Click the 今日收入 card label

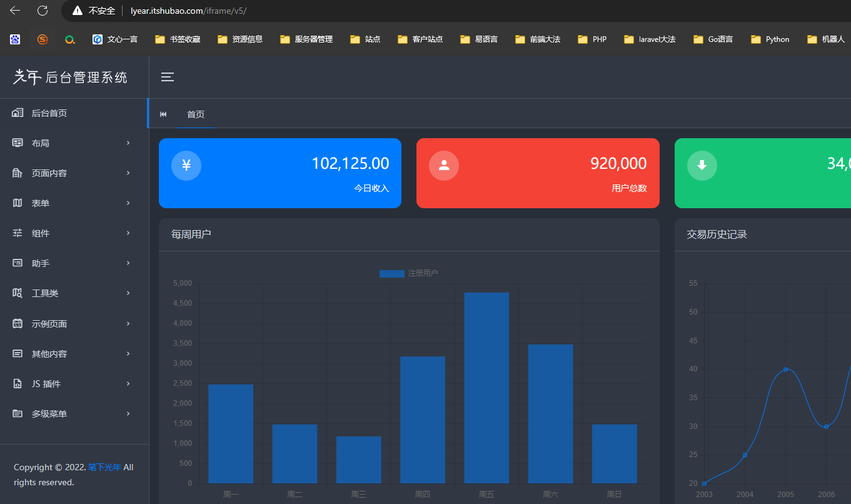tap(371, 188)
